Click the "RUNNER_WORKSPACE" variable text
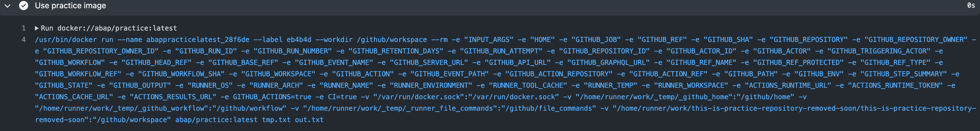 click(x=691, y=85)
